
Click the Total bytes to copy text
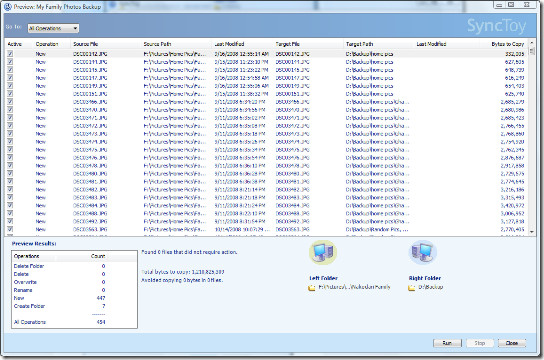(x=182, y=272)
